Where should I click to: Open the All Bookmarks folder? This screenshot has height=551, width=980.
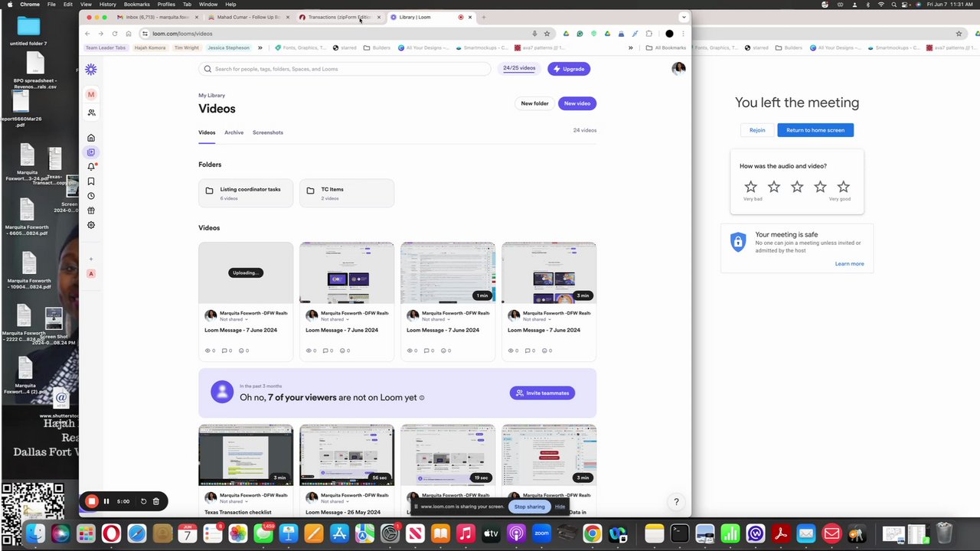(x=665, y=47)
